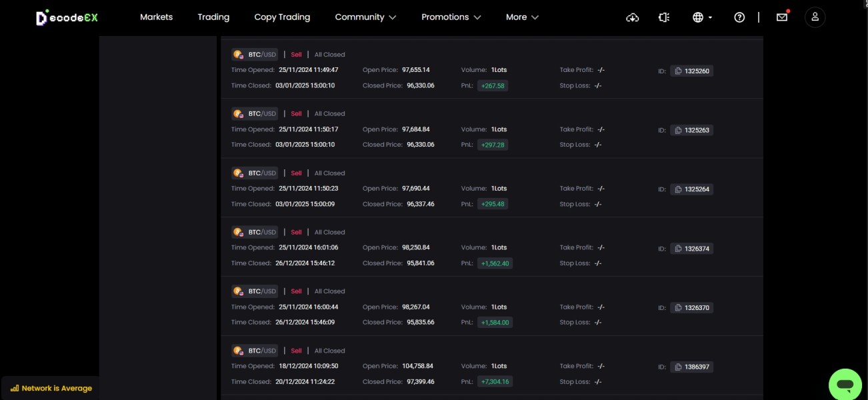Viewport: 868px width, 400px height.
Task: Open the Trading menu item
Action: click(x=213, y=17)
